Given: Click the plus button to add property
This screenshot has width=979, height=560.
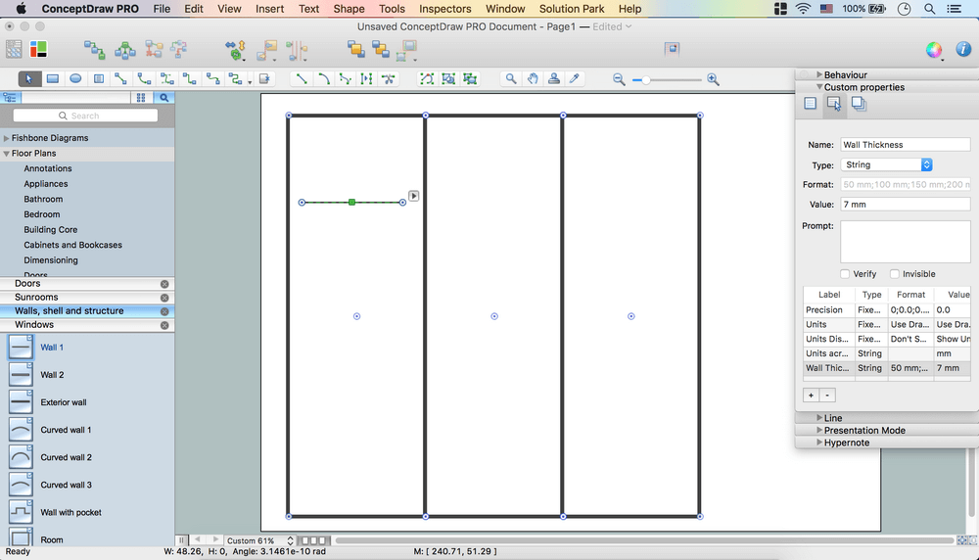Looking at the screenshot, I should (811, 396).
